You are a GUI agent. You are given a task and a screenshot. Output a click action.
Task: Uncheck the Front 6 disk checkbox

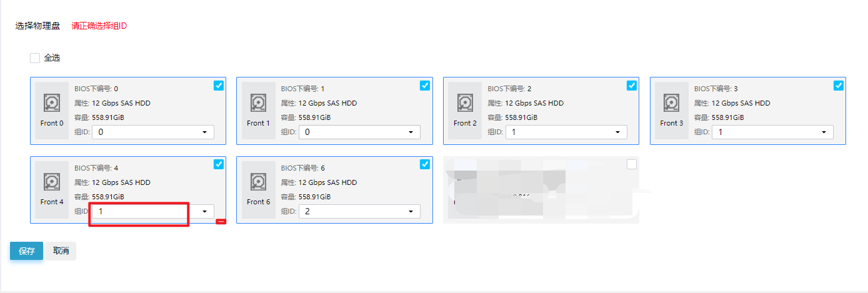[x=425, y=164]
